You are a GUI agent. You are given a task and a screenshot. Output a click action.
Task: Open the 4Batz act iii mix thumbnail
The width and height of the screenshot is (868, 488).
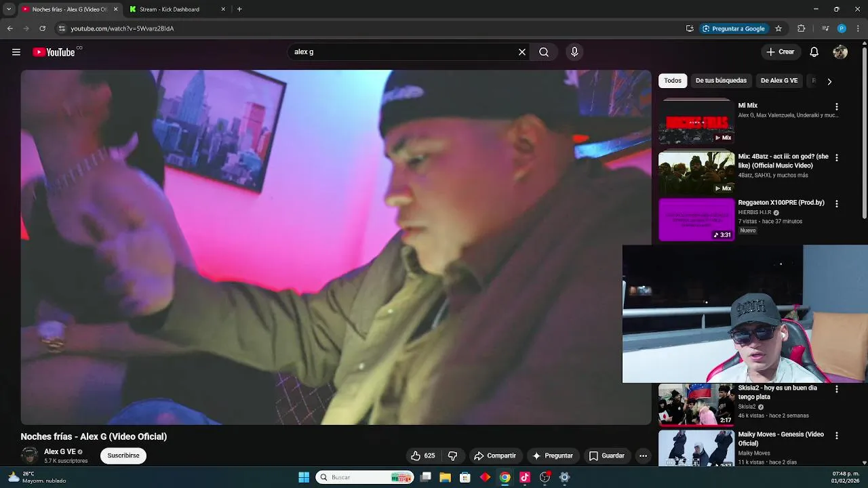point(696,173)
